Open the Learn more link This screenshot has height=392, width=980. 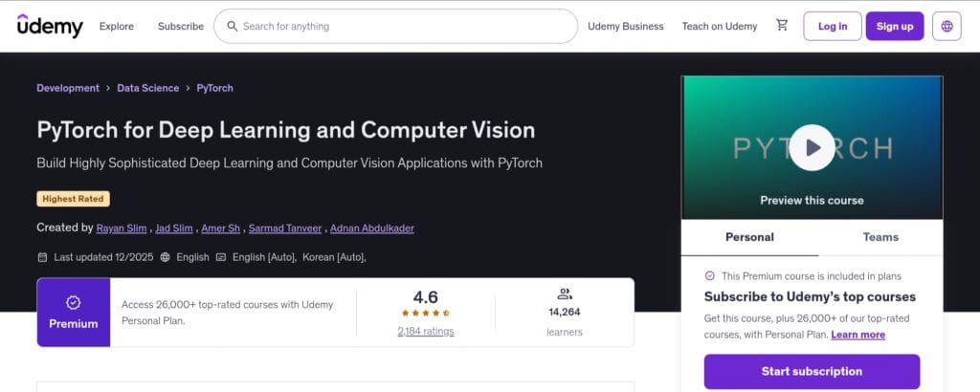coord(857,335)
